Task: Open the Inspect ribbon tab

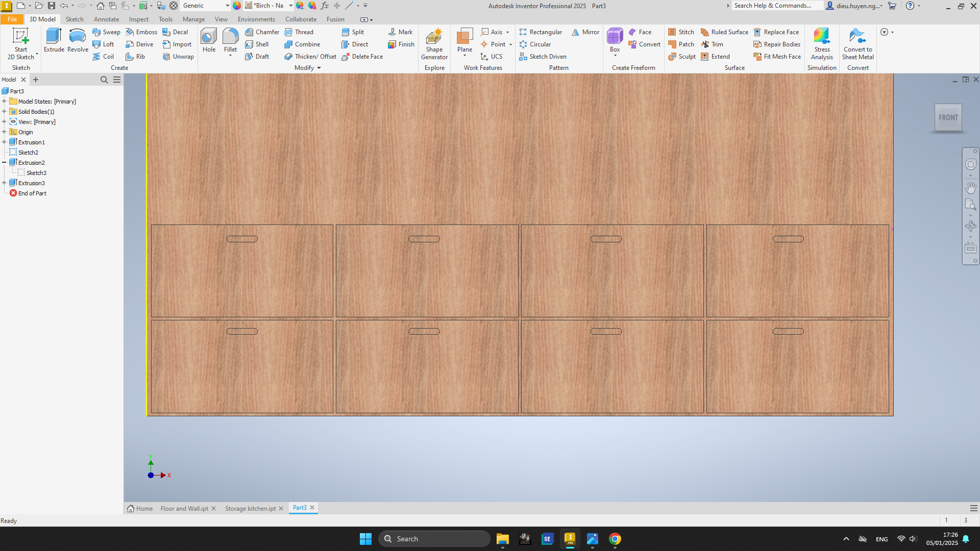Action: point(138,19)
